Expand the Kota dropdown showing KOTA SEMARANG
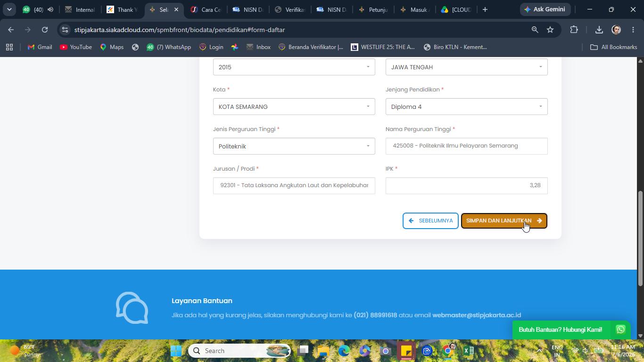Viewport: 644px width, 362px height. click(x=294, y=107)
